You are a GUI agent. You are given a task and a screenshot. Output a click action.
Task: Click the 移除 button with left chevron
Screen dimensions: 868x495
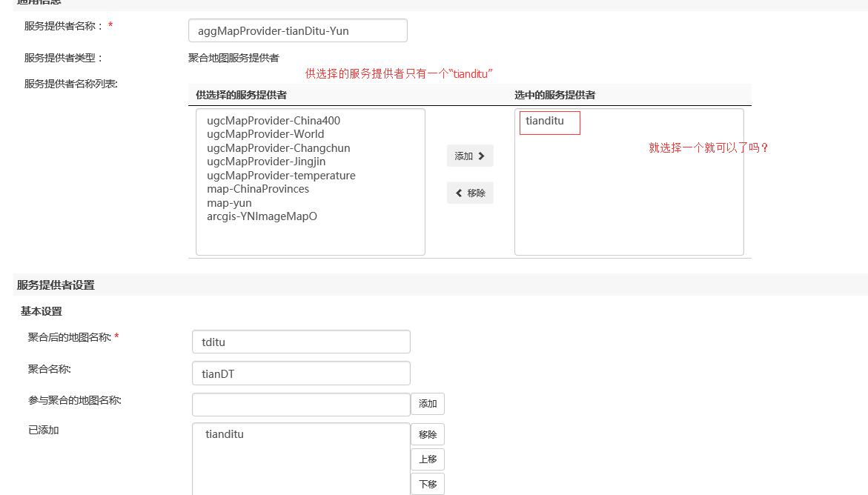[x=470, y=193]
